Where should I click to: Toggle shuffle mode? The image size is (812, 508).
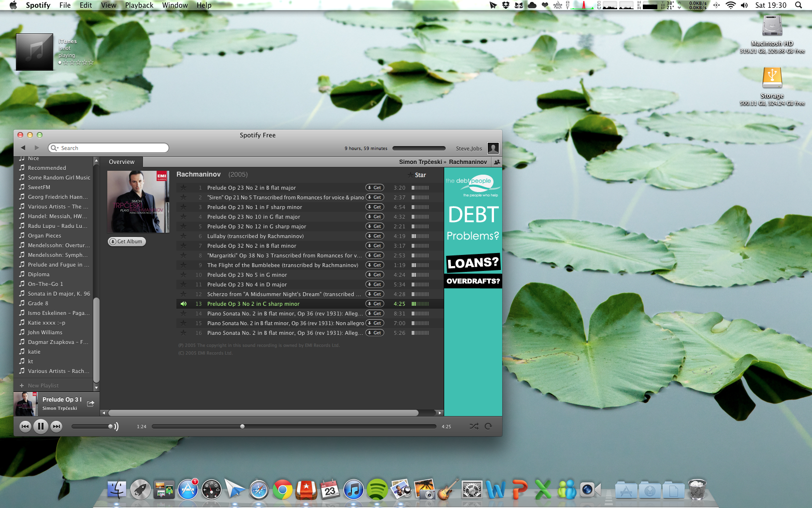474,426
